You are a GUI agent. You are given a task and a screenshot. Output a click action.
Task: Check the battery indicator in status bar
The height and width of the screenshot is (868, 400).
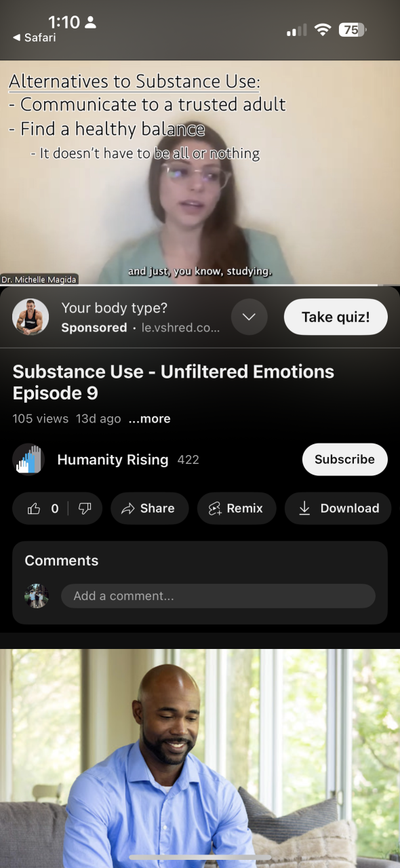coord(352,30)
